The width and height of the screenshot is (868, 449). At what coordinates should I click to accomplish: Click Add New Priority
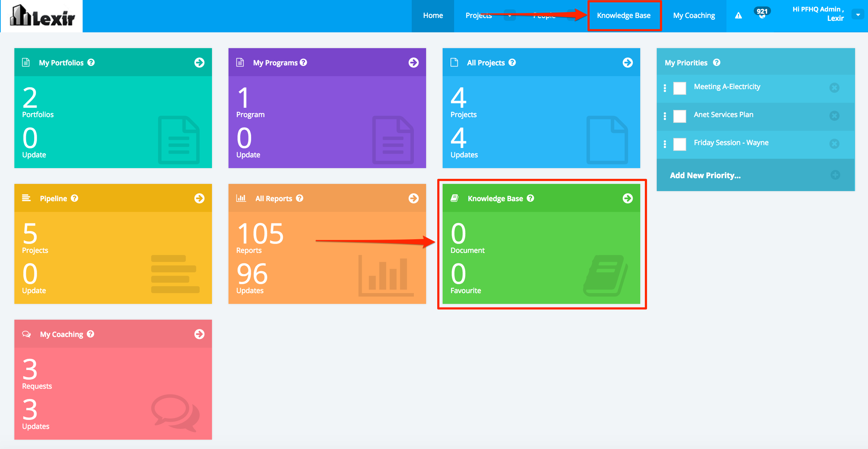pos(705,175)
